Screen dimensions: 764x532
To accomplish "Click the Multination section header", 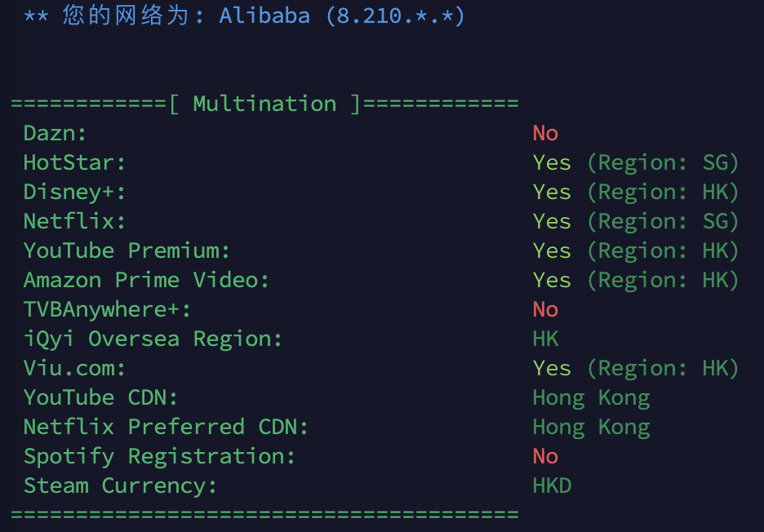I will pyautogui.click(x=264, y=104).
